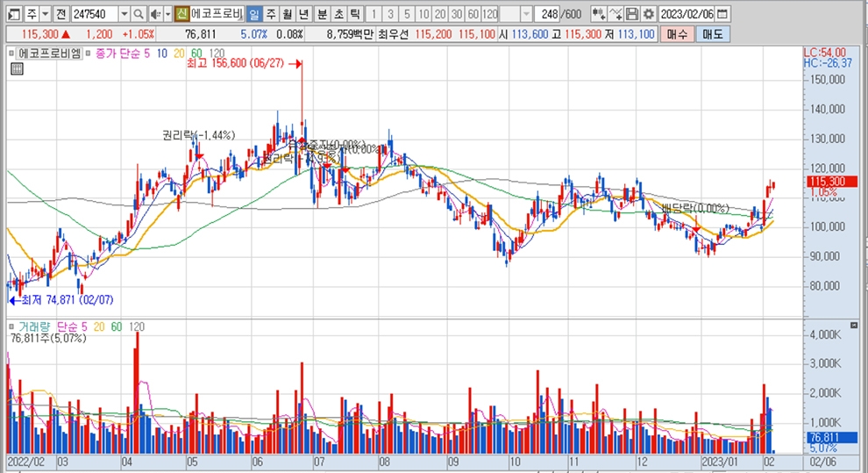Click the 전 (all) button
The width and height of the screenshot is (868, 473).
(x=60, y=14)
